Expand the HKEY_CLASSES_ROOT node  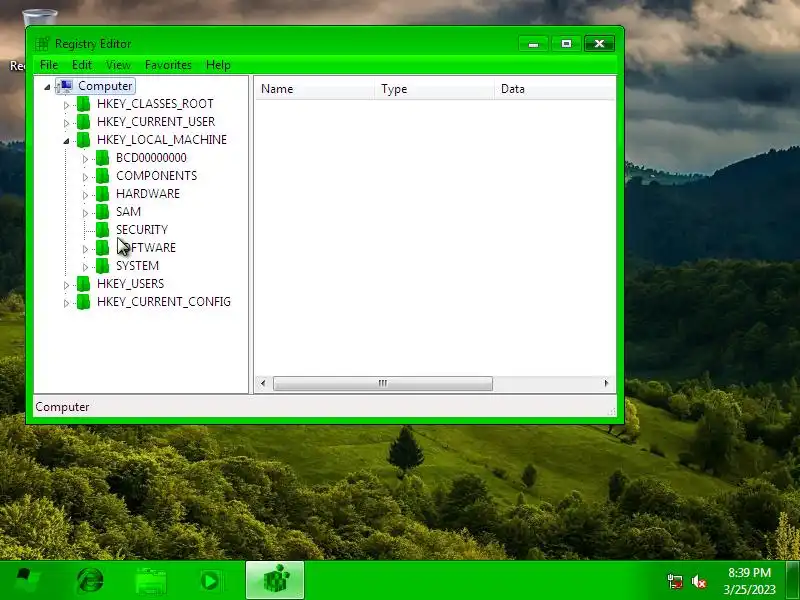coord(66,105)
